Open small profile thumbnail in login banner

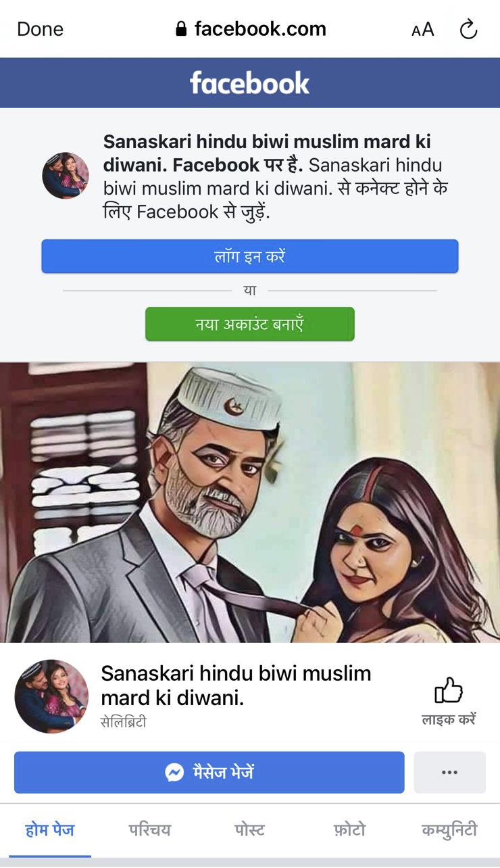click(x=66, y=175)
